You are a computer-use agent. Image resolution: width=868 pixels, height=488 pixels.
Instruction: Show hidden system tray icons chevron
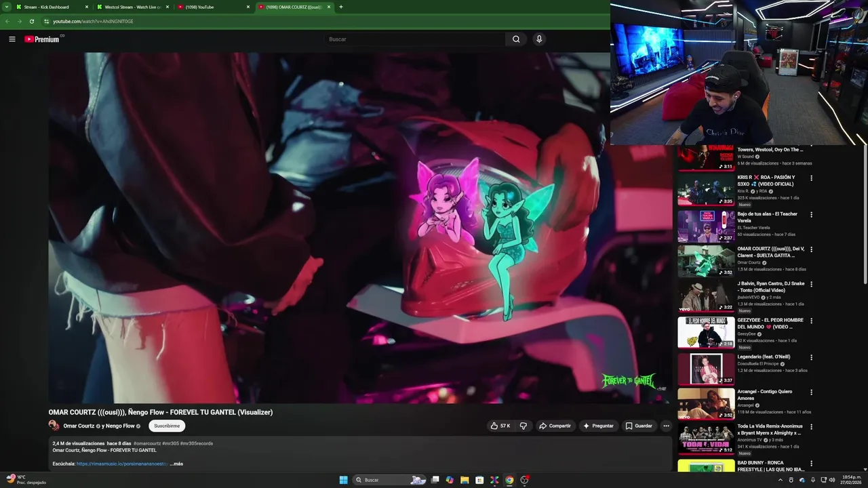tap(780, 480)
